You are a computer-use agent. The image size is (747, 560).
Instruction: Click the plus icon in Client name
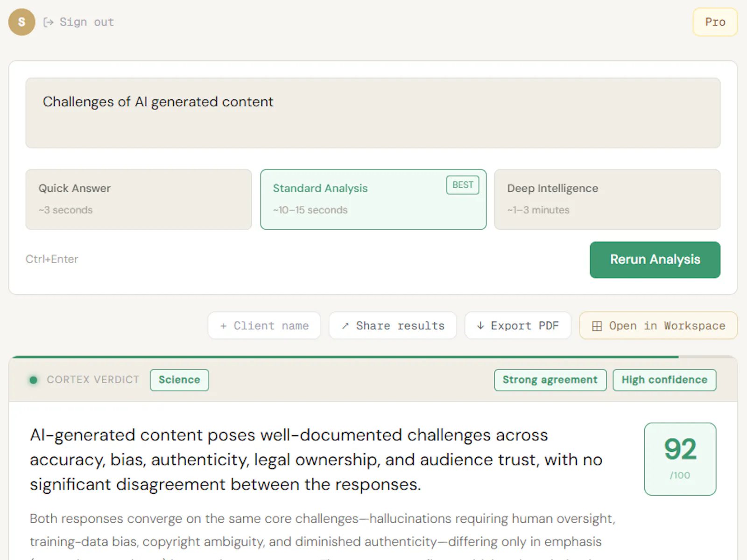point(224,326)
